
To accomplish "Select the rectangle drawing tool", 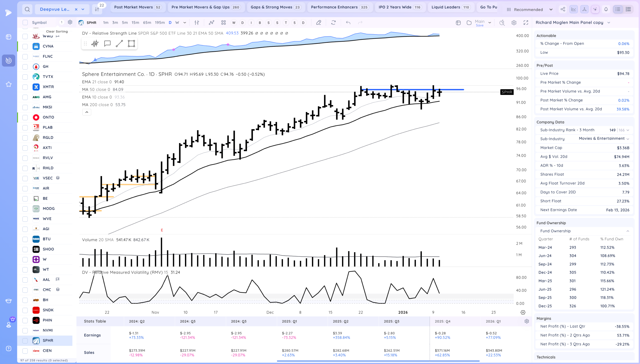I will pyautogui.click(x=131, y=43).
